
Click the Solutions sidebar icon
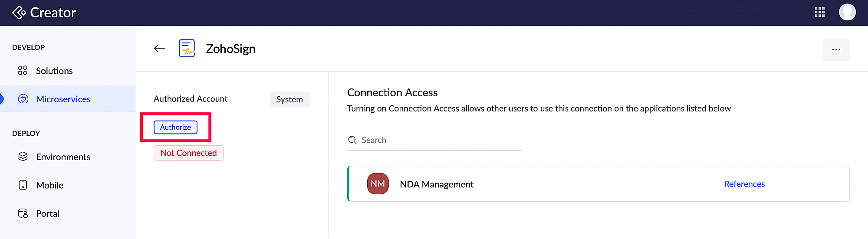pos(23,71)
